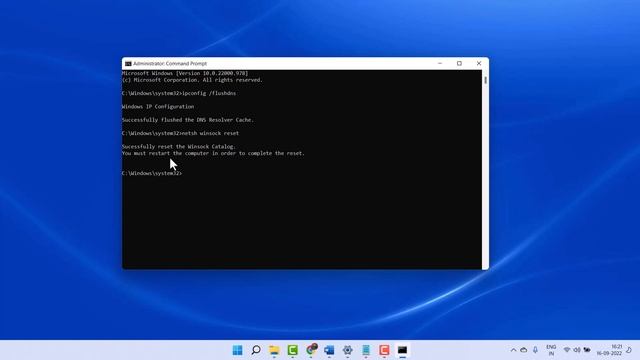The height and width of the screenshot is (360, 640).
Task: Minimize the Command Prompt window
Action: 440,63
